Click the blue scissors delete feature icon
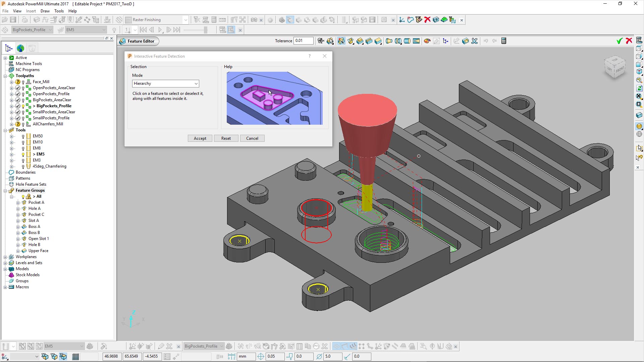This screenshot has height=362, width=644. [474, 41]
